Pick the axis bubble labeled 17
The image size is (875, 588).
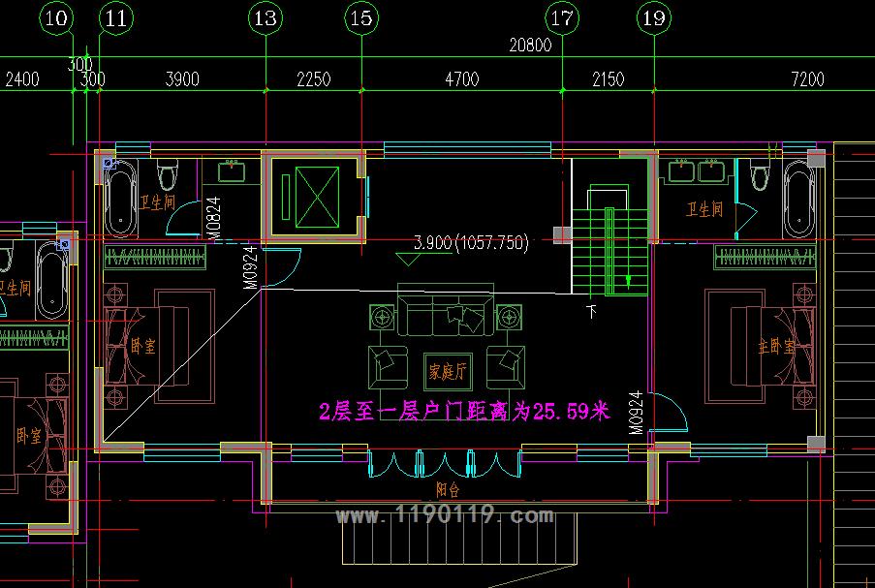pos(561,17)
